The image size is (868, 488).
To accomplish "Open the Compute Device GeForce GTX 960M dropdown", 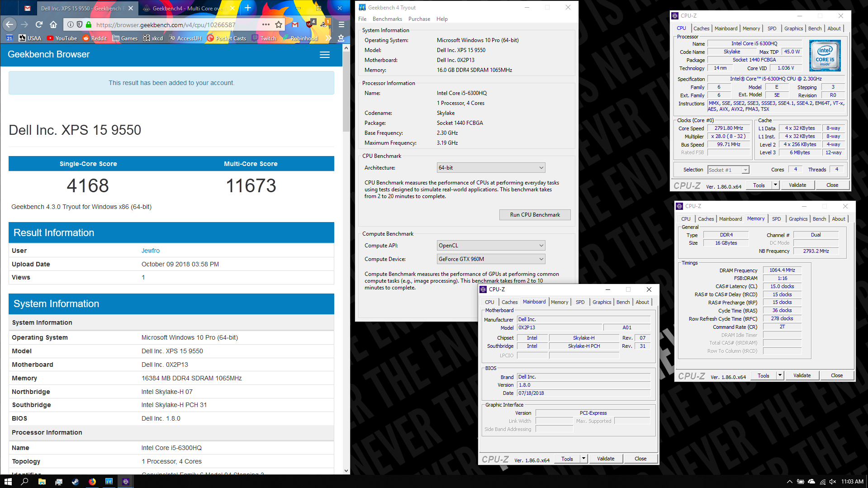I will click(x=491, y=259).
